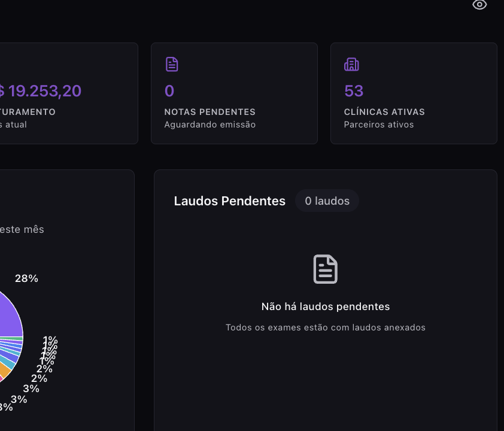Viewport: 504px width, 431px height.
Task: Click the large document icon in empty laudos state
Action: coord(326,269)
